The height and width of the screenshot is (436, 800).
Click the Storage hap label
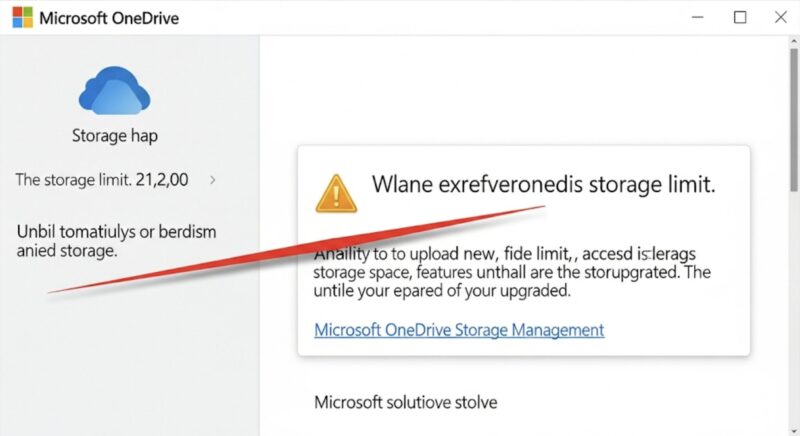pos(115,136)
